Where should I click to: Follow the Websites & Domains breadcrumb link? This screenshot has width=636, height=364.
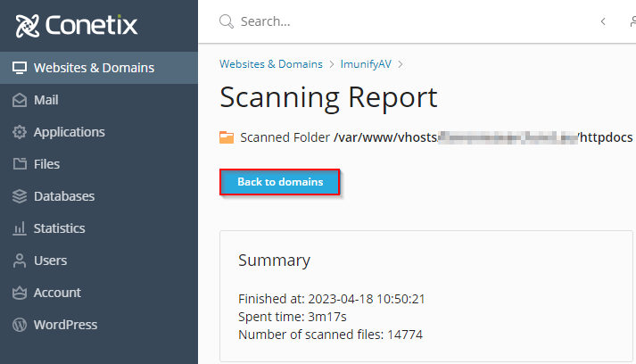(271, 64)
